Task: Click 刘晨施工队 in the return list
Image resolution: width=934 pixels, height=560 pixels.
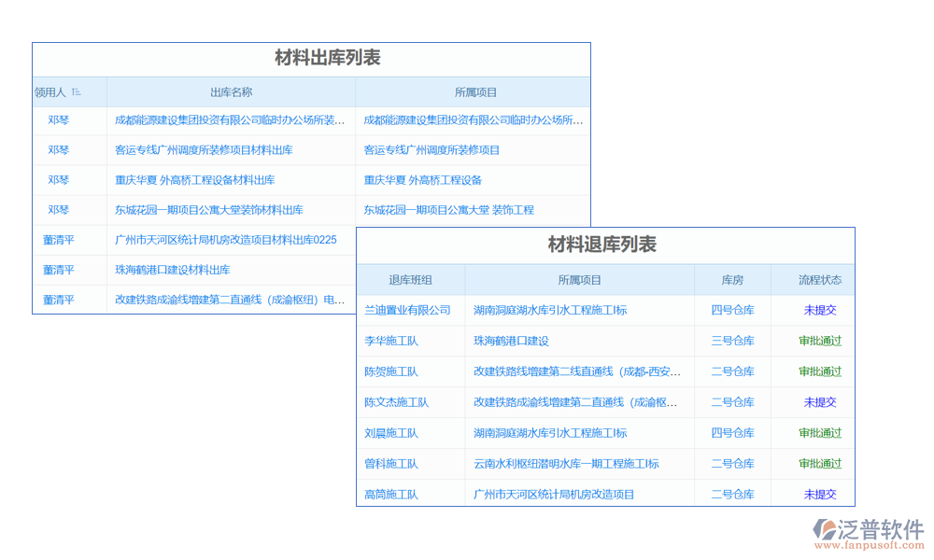Action: pos(391,433)
